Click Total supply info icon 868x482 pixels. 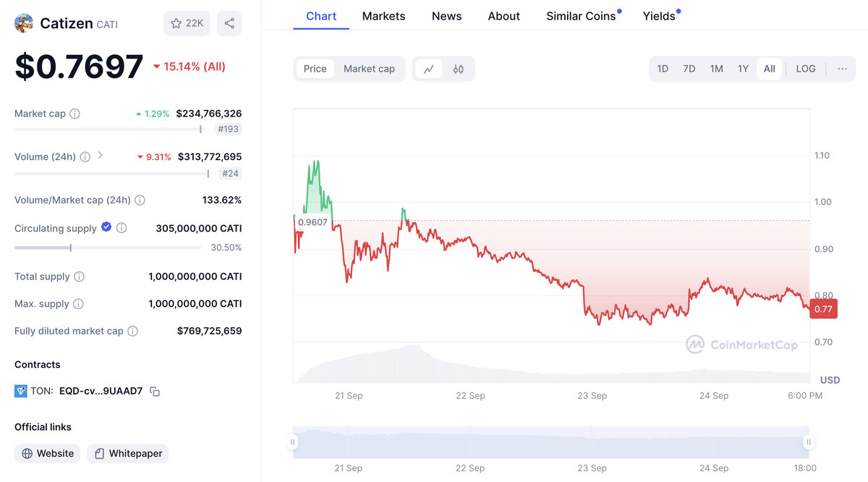80,276
